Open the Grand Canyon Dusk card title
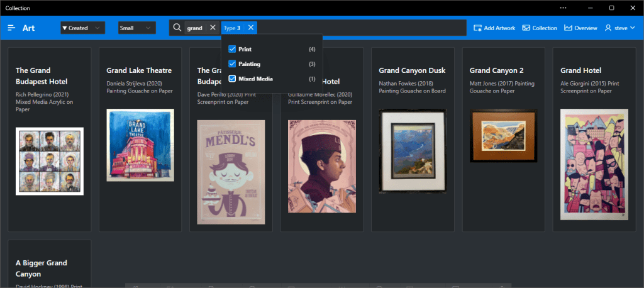 [x=413, y=70]
